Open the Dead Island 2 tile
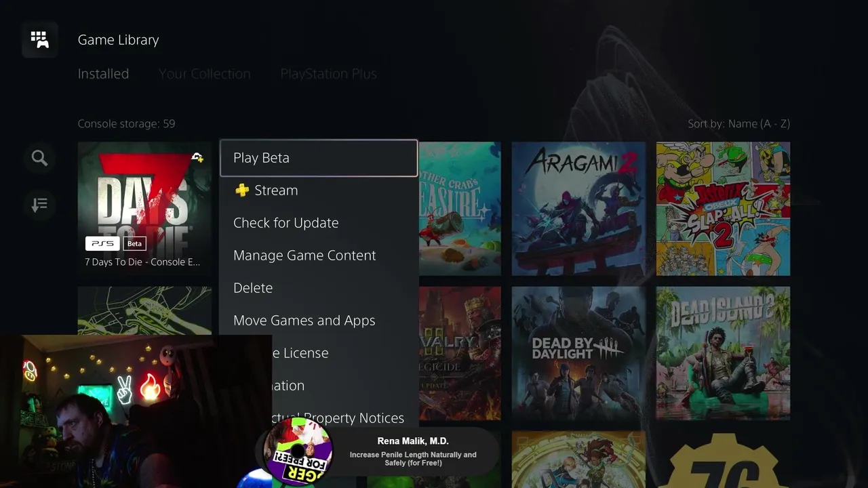 (x=723, y=353)
